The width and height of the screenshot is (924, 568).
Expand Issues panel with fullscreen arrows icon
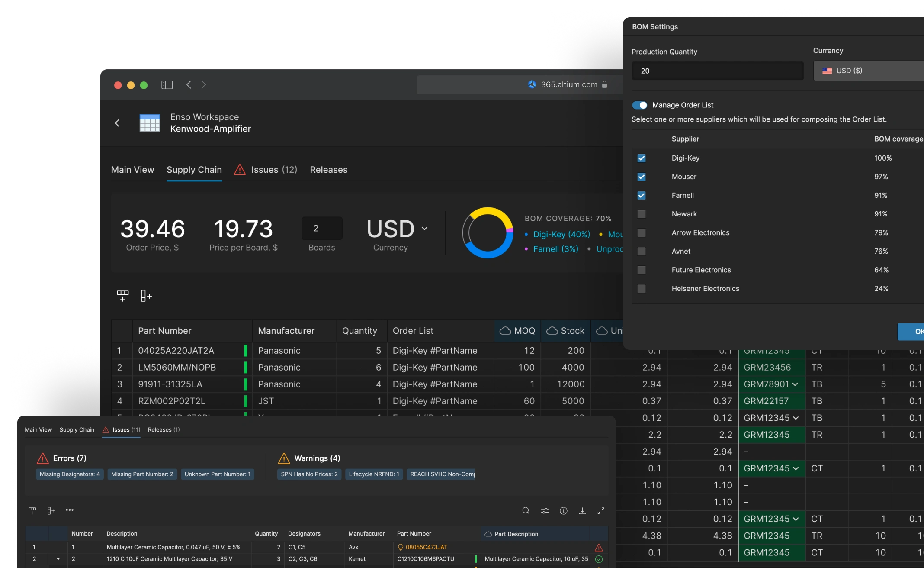(x=601, y=511)
